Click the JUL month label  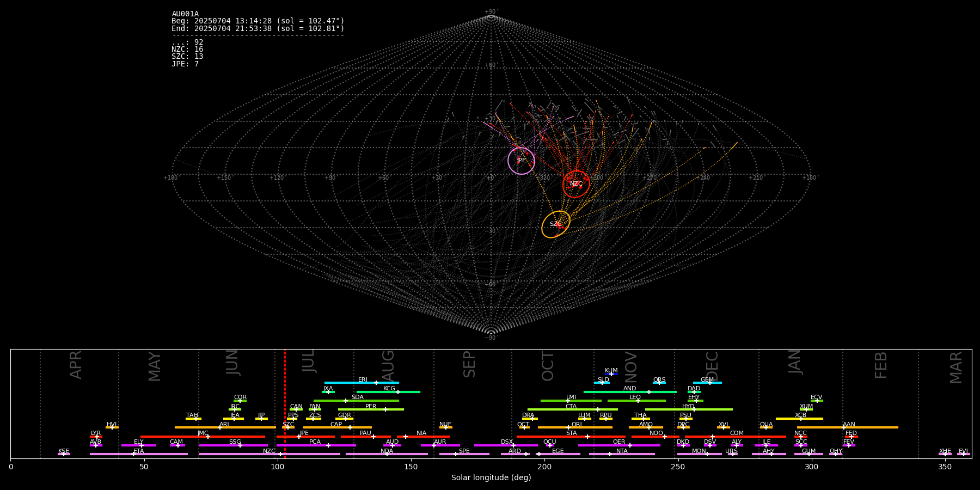click(309, 361)
